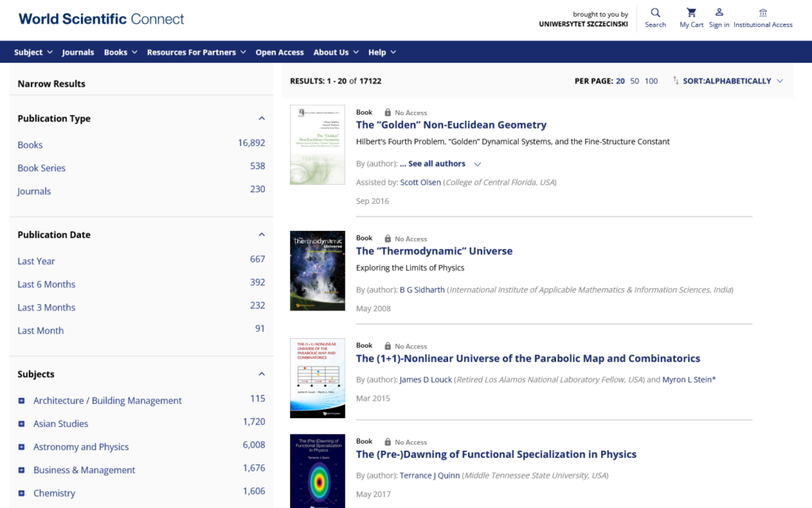Open Institutional Access building icon
Image resolution: width=812 pixels, height=508 pixels.
pos(763,13)
